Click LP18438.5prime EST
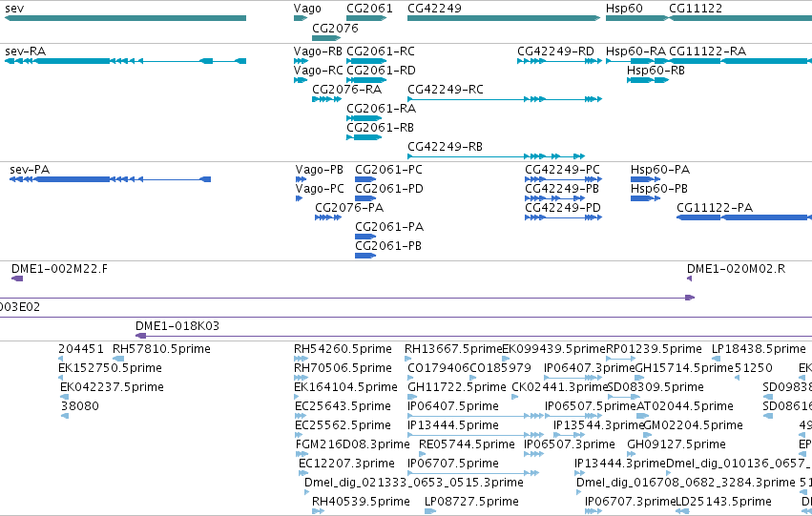This screenshot has width=812, height=516. [716, 359]
